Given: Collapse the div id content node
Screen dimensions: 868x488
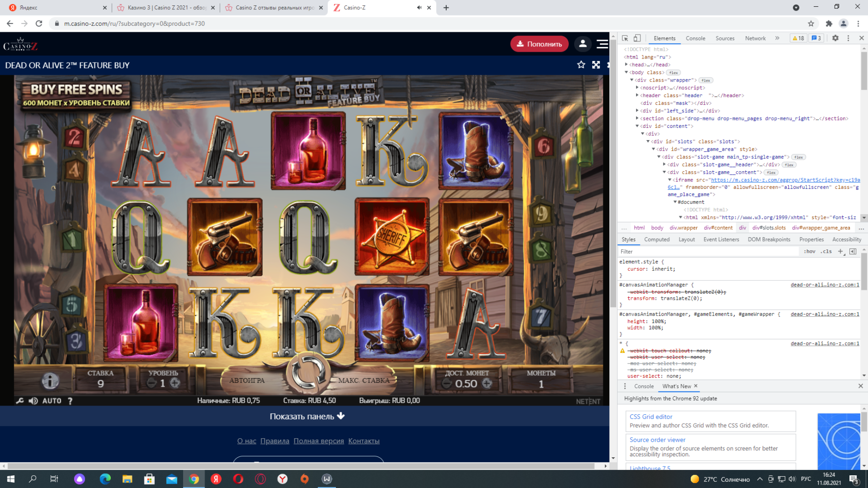Looking at the screenshot, I should coord(637,126).
